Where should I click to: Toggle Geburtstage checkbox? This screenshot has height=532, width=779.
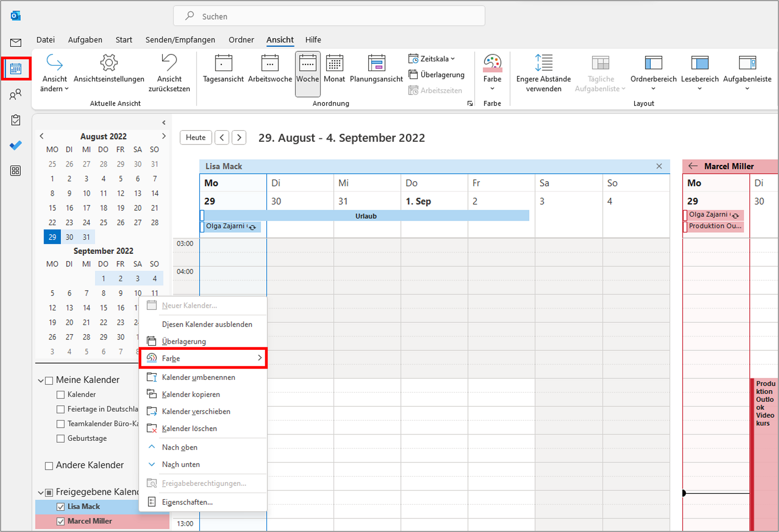60,439
